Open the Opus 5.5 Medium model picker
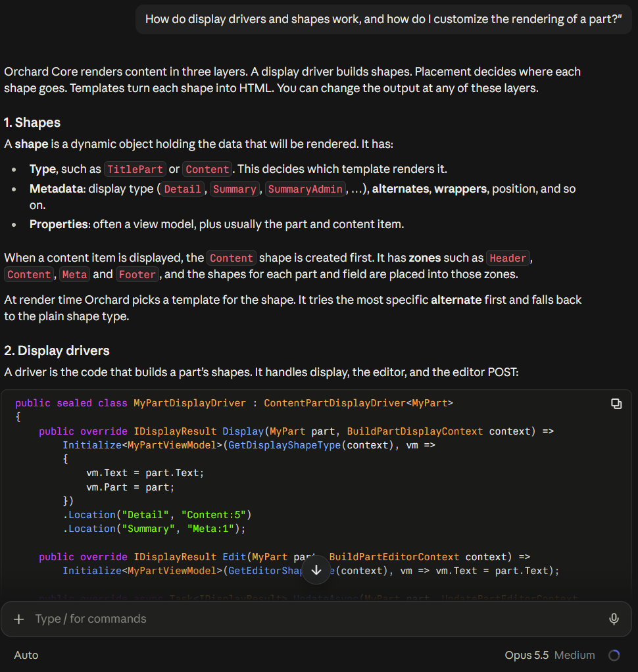Viewport: 638px width, 672px height. (550, 655)
